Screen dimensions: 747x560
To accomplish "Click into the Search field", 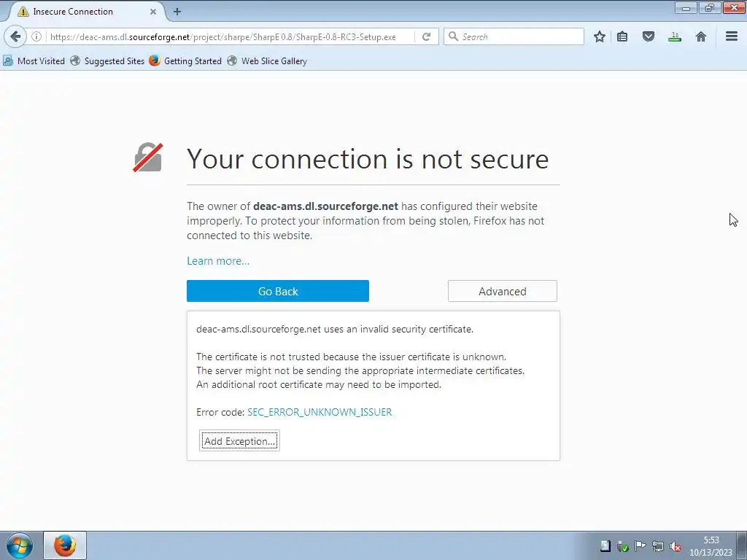I will click(x=514, y=36).
